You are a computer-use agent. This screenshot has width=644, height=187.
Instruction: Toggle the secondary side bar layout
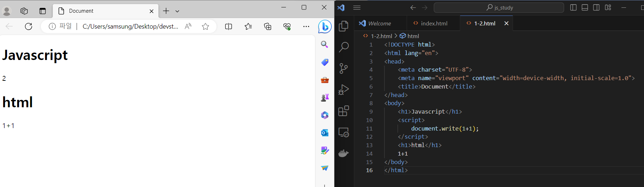596,7
